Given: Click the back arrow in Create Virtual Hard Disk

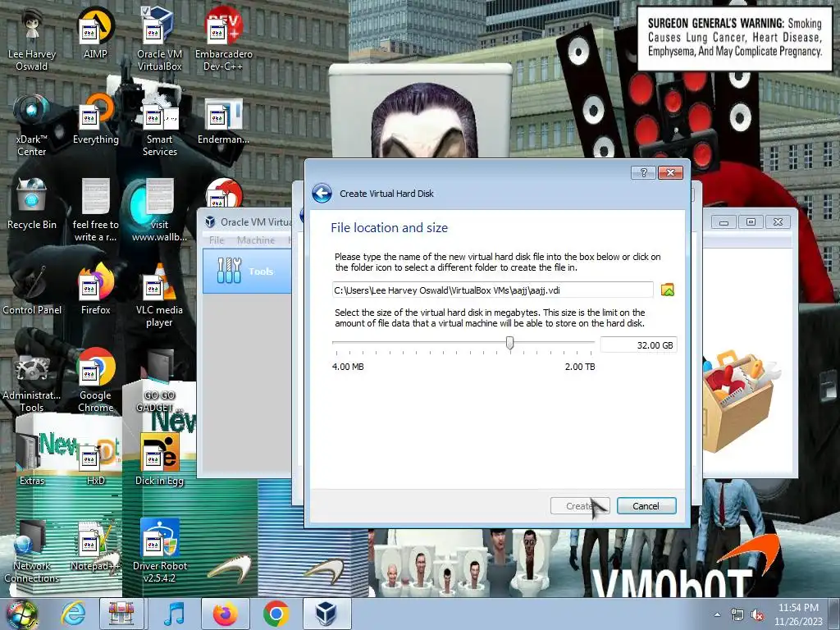Looking at the screenshot, I should tap(322, 194).
